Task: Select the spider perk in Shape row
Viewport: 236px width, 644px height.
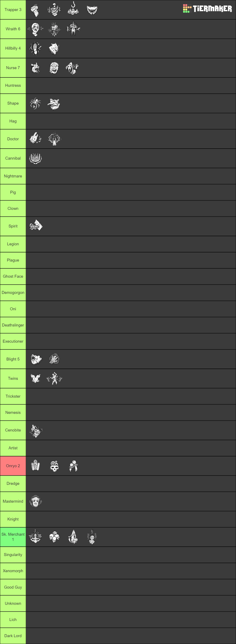Action: pos(35,103)
